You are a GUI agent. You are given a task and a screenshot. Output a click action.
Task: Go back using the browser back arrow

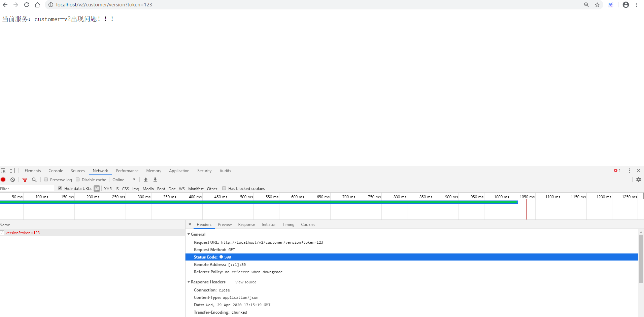coord(5,5)
